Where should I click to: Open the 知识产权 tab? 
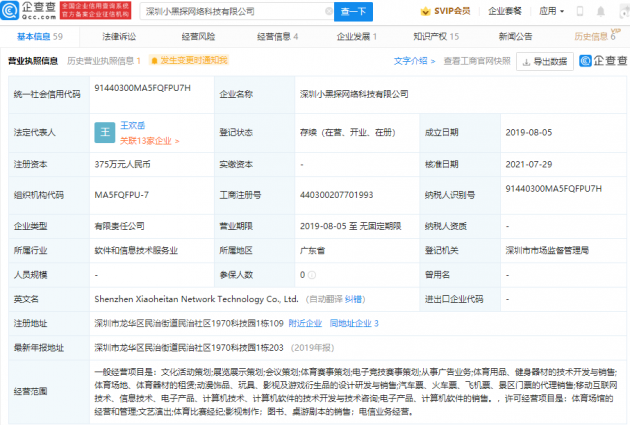[x=435, y=36]
